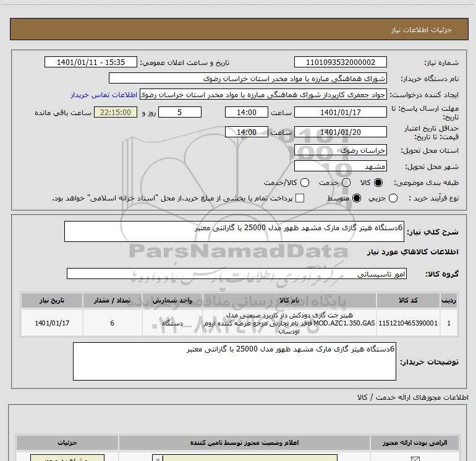Click the شرح کلی نیاز description box
The width and height of the screenshot is (476, 461).
tap(234, 231)
